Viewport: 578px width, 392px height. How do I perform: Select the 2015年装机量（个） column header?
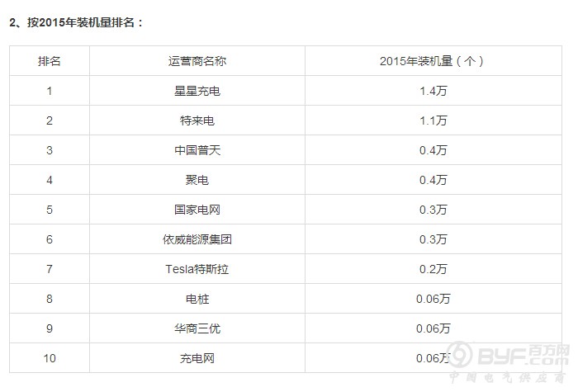tap(432, 61)
